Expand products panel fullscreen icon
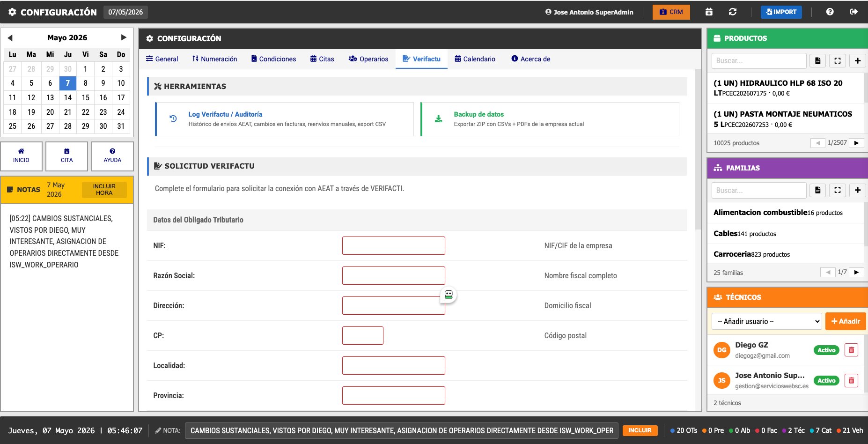The height and width of the screenshot is (444, 868). [838, 60]
